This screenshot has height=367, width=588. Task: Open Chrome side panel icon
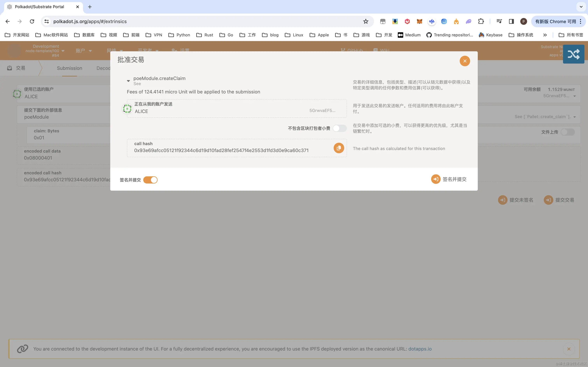coord(511,21)
